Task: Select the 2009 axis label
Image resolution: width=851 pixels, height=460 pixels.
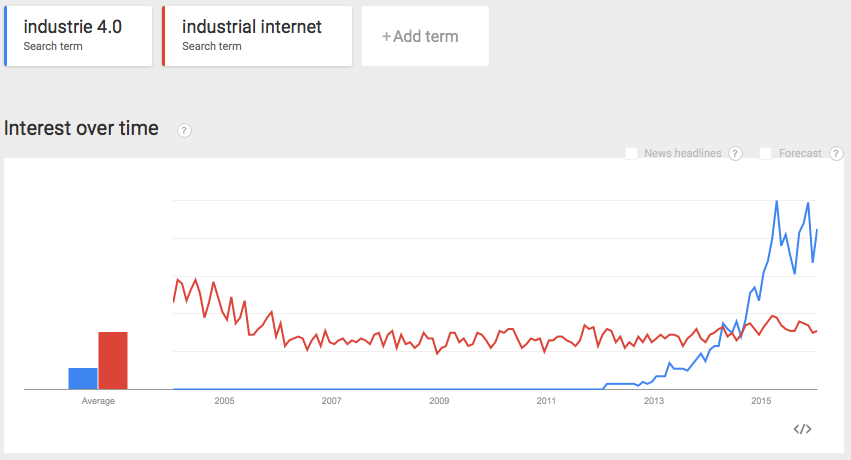Action: pos(439,401)
